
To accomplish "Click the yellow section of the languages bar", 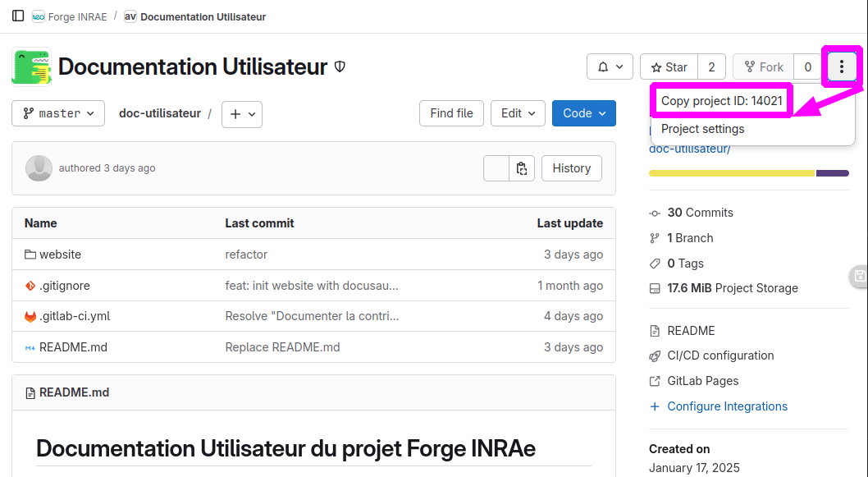I will [x=732, y=173].
